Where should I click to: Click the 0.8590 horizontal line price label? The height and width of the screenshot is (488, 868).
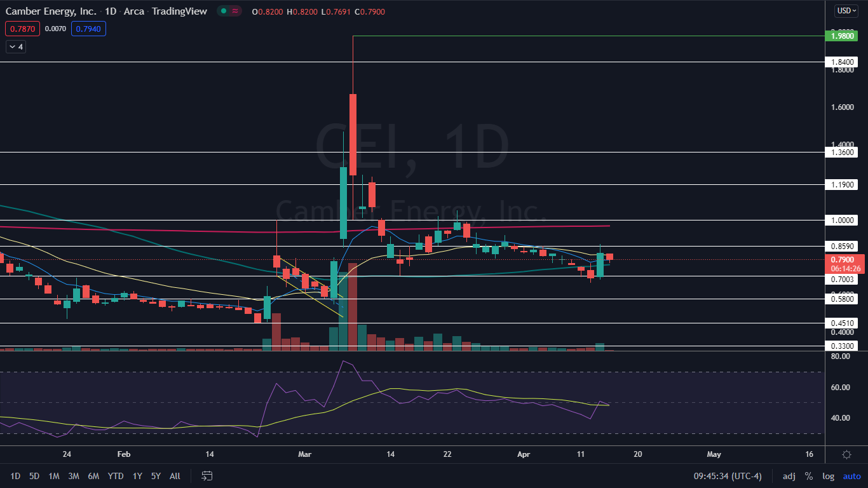pos(843,246)
